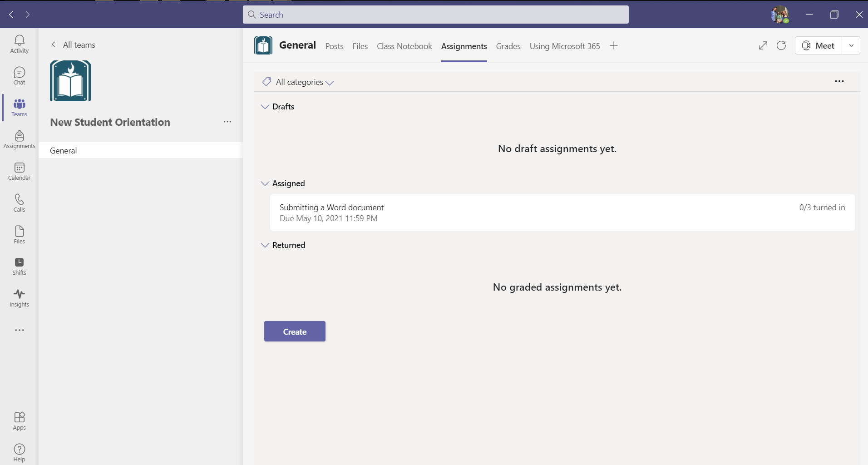Select the Teams icon in the sidebar
The width and height of the screenshot is (868, 465).
19,108
